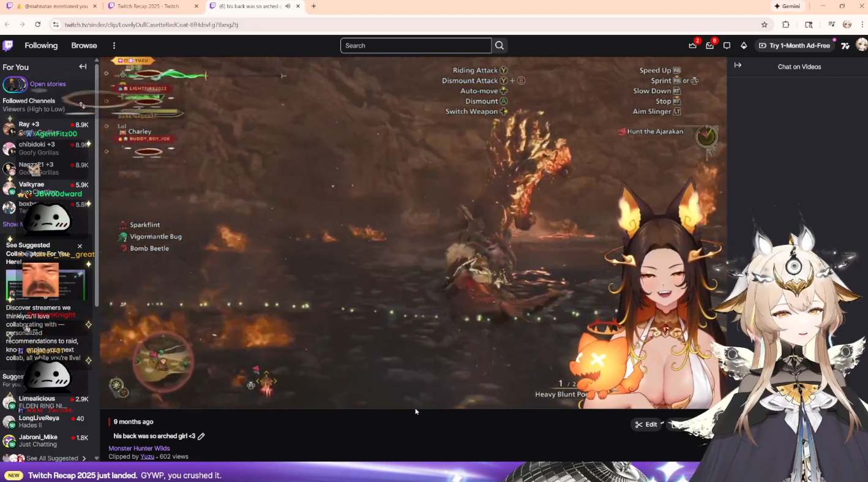
Task: Go to the Following page
Action: click(41, 45)
